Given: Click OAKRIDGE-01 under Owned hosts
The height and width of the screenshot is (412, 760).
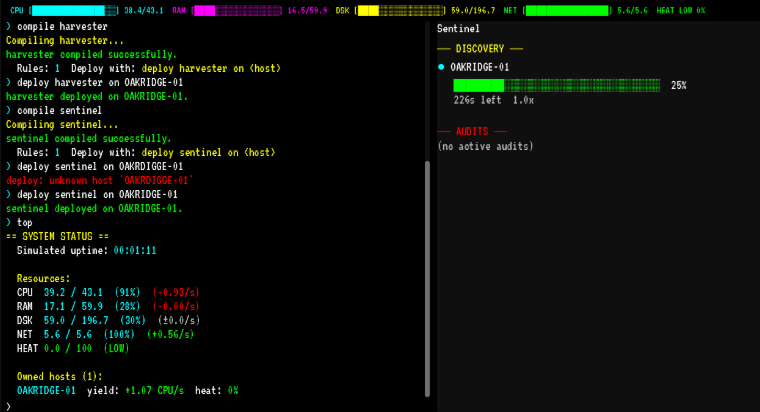Looking at the screenshot, I should click(x=46, y=391).
